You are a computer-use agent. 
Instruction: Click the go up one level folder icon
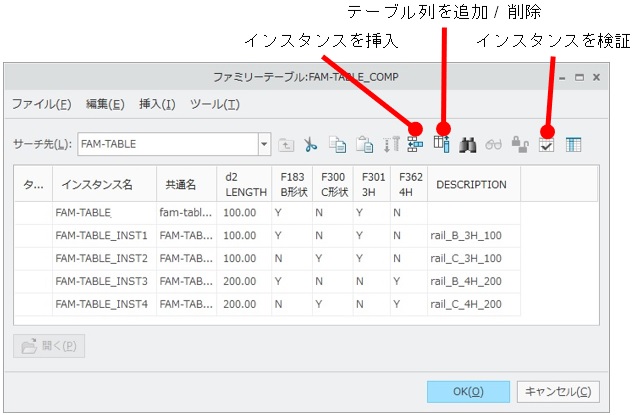pyautogui.click(x=286, y=144)
